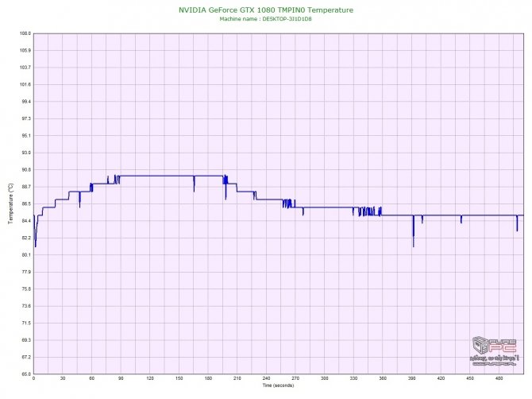The height and width of the screenshot is (399, 532).
Task: Click the 97.3 temperature tick label
Action: point(25,118)
